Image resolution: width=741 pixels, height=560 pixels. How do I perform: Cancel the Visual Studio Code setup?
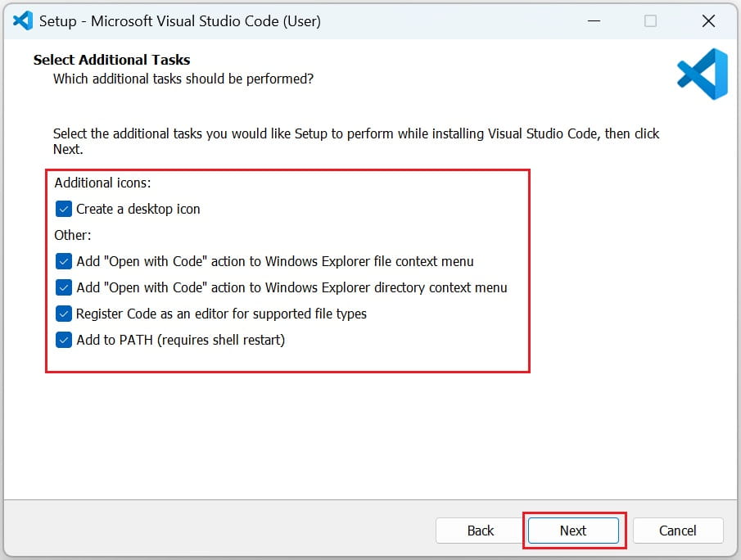click(x=678, y=531)
